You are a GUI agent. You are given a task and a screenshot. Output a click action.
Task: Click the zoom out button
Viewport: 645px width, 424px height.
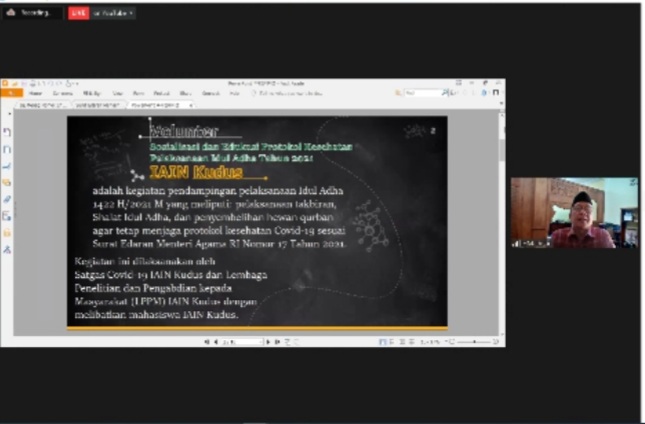(x=451, y=342)
